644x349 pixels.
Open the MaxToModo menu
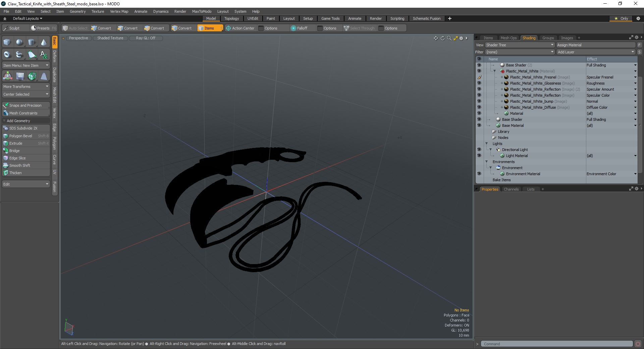(x=202, y=11)
